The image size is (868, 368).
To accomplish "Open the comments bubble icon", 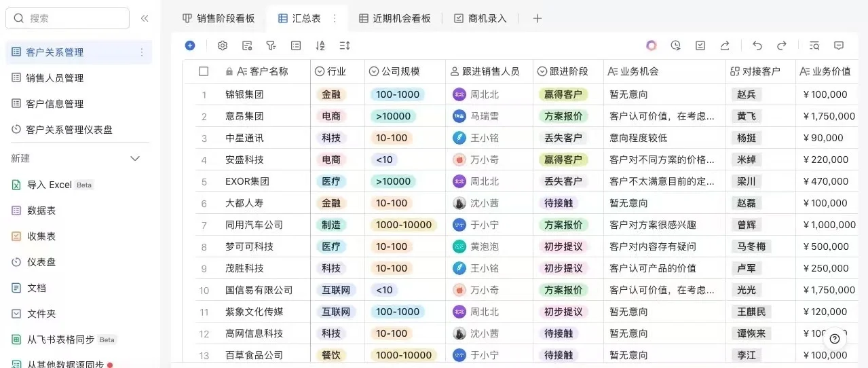I will (839, 45).
